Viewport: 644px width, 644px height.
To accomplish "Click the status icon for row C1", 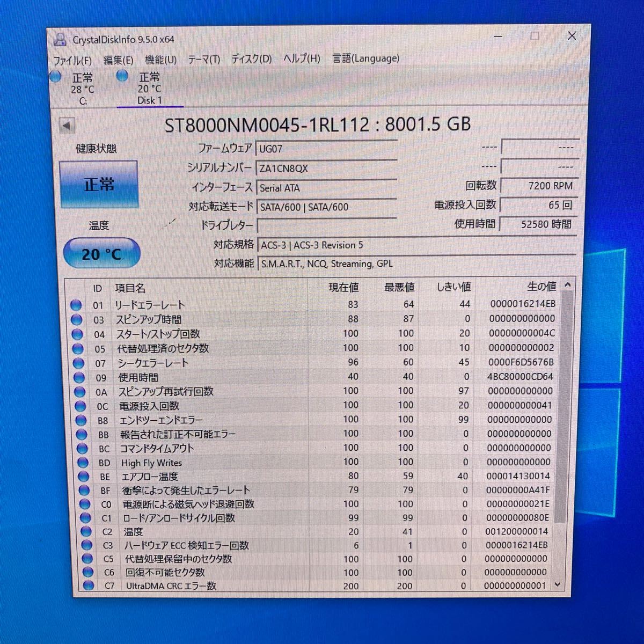I will pyautogui.click(x=85, y=518).
